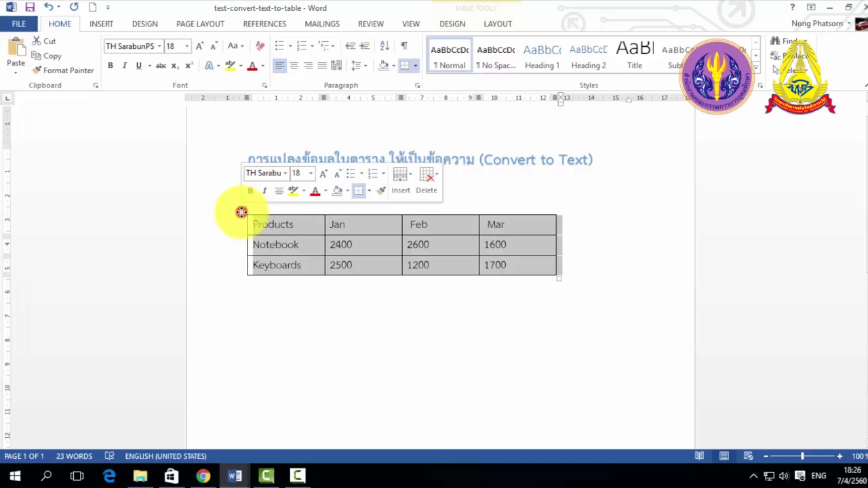Click the ribbon red Font Color button
Screen dimensions: 868x488
click(252, 66)
